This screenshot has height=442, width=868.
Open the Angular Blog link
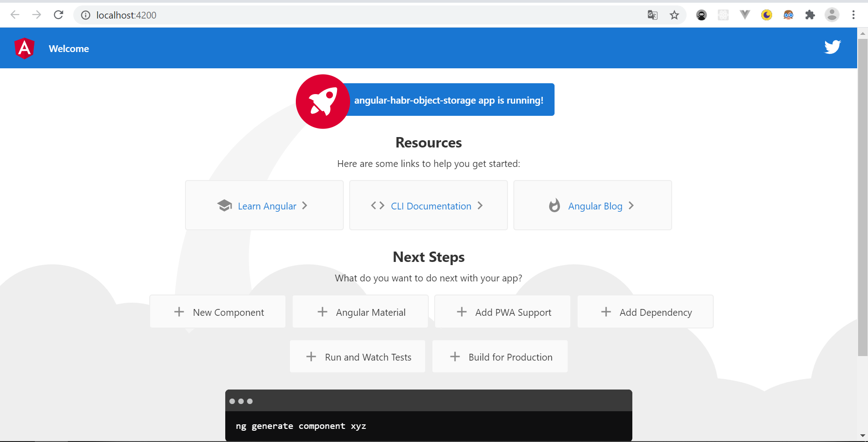pyautogui.click(x=593, y=205)
